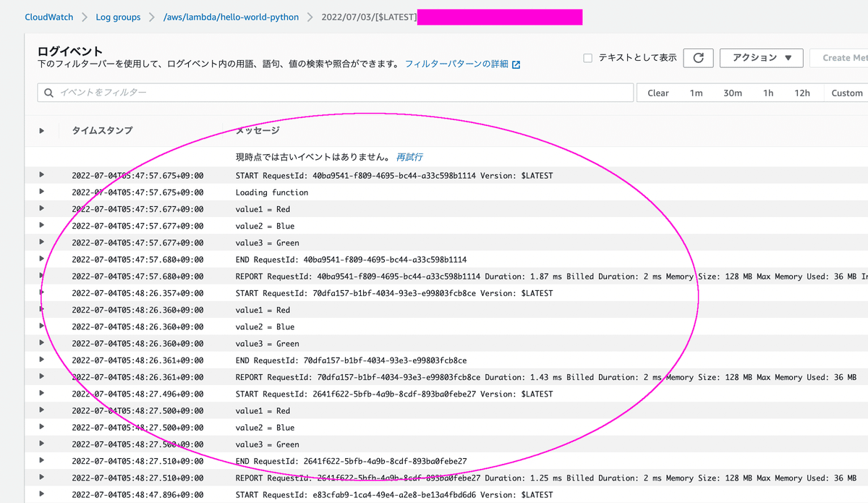Click the refresh log events icon button
Screen dimensions: 868x503
click(x=698, y=58)
